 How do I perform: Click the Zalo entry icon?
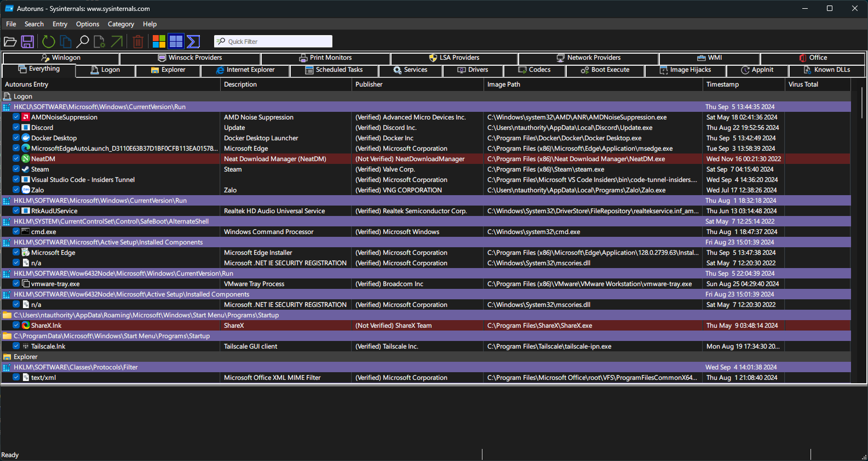point(26,190)
